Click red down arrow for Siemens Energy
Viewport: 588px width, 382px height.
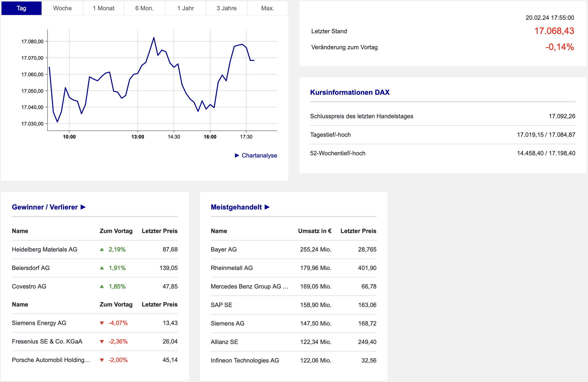point(102,323)
